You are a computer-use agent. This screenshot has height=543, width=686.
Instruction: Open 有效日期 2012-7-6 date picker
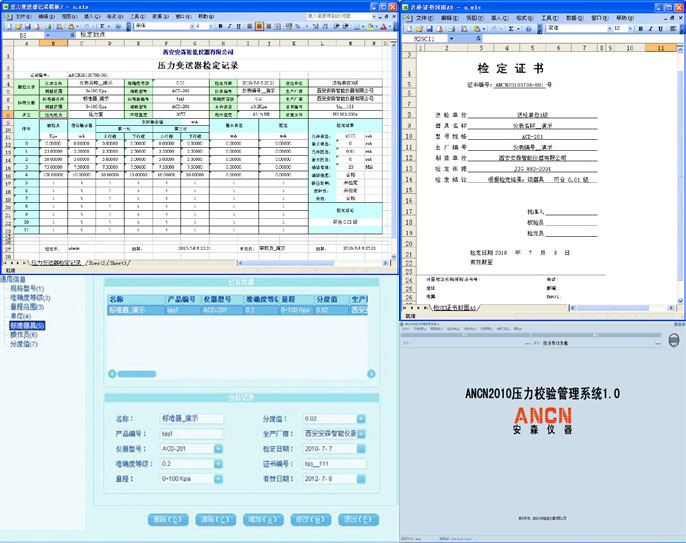361,479
